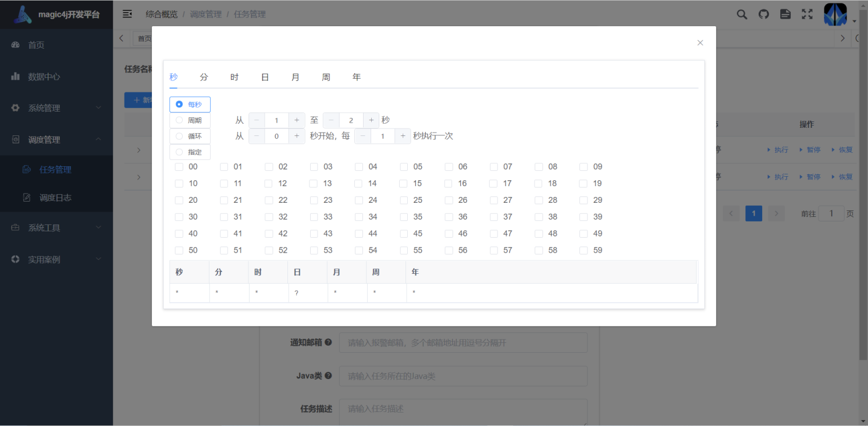Switch to the 分 tab
This screenshot has height=426, width=868.
[x=204, y=77]
